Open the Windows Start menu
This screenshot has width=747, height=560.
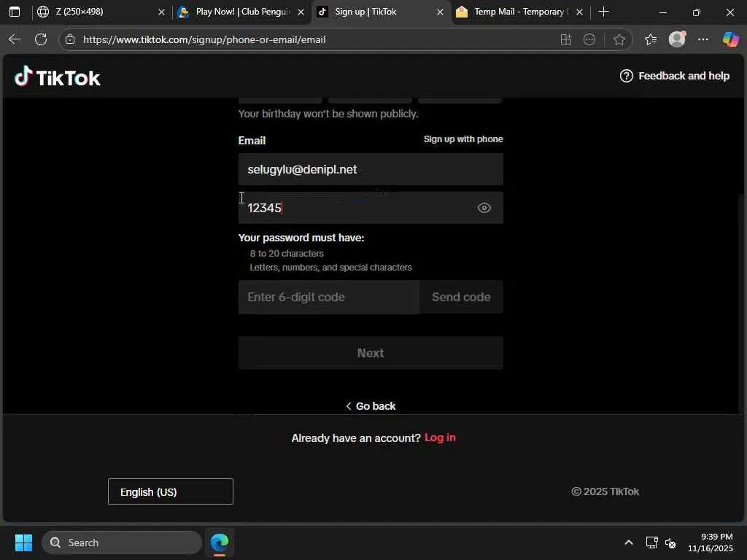(23, 542)
